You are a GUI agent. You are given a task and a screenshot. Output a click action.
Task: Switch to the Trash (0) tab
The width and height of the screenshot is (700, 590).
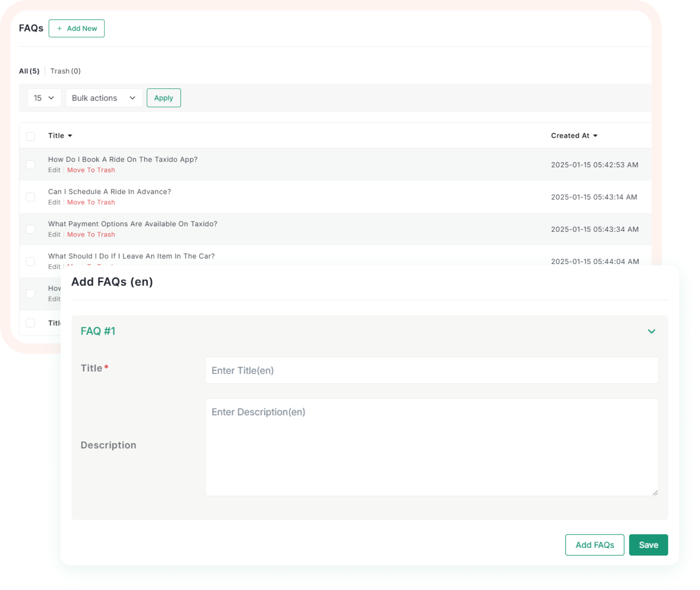[65, 71]
